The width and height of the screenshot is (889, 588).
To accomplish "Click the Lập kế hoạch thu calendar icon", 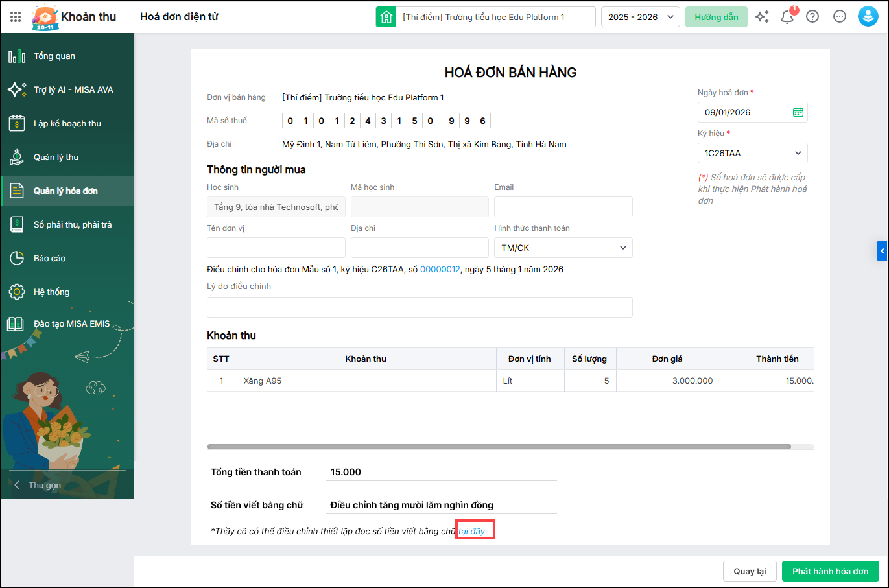I will [x=17, y=124].
